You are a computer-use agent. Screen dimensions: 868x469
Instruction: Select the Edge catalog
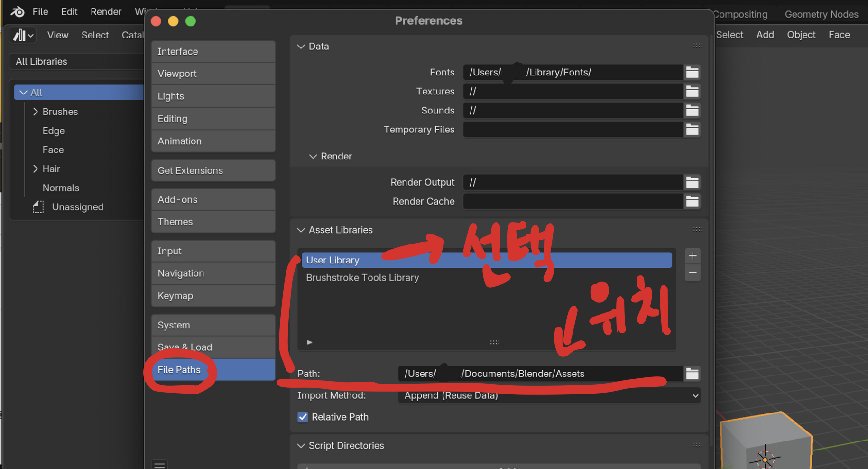54,131
